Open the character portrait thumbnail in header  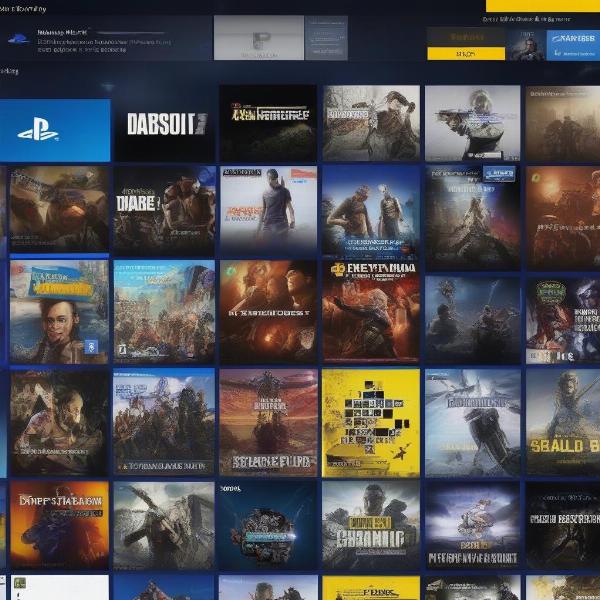tap(527, 45)
